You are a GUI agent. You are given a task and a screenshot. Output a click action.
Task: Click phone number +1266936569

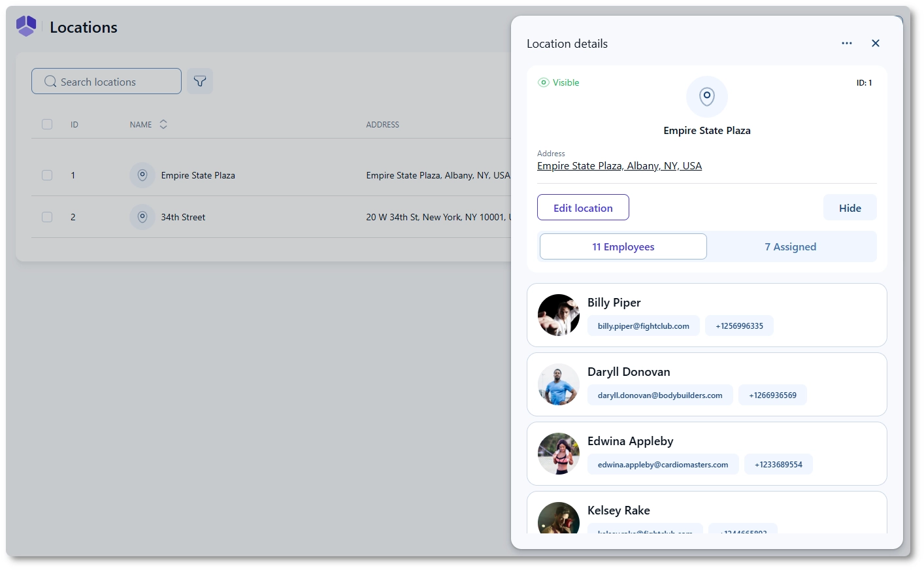point(772,395)
